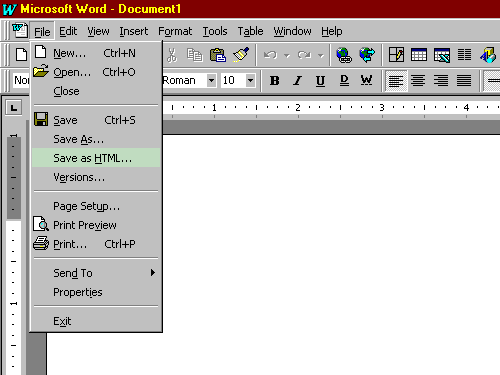This screenshot has height=375, width=500.
Task: Click the Word logo in title bar
Action: [x=9, y=9]
